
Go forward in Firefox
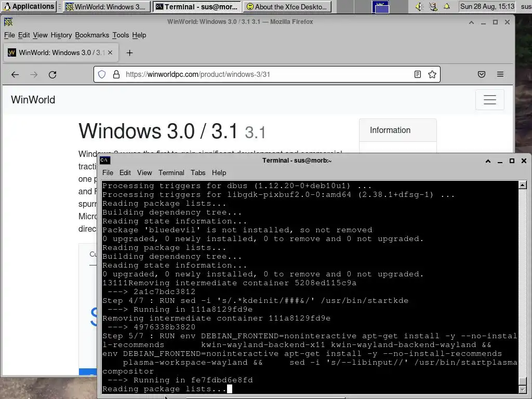[34, 75]
